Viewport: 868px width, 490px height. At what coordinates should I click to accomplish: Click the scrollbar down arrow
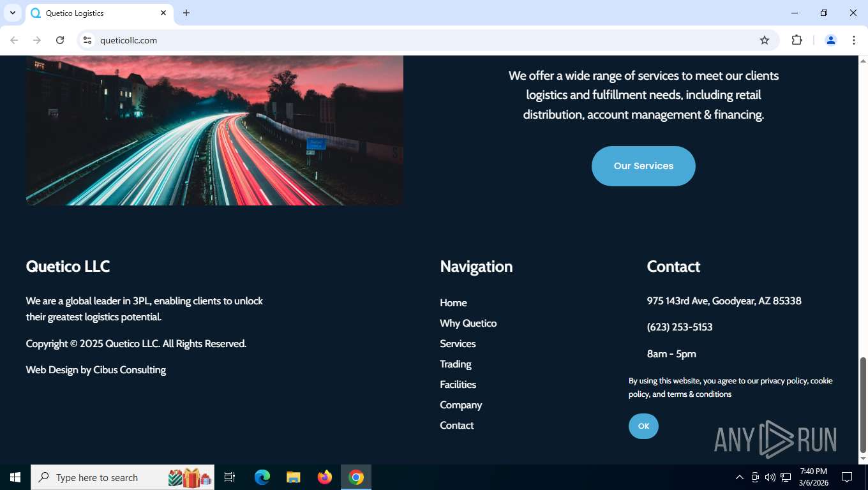coord(863,458)
